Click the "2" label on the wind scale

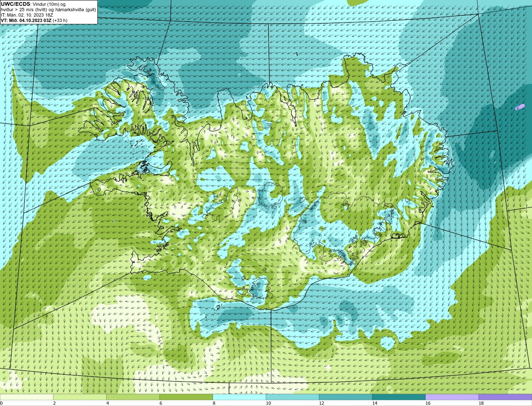coord(54,403)
